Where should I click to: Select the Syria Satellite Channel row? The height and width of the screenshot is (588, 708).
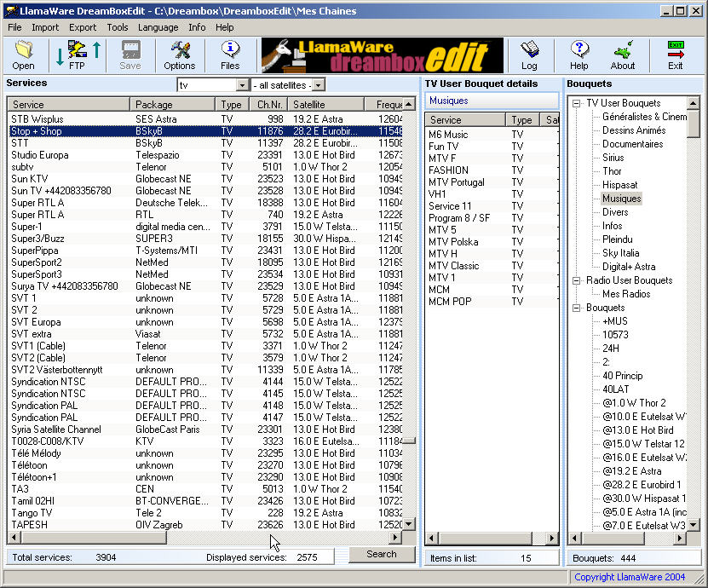[205, 429]
